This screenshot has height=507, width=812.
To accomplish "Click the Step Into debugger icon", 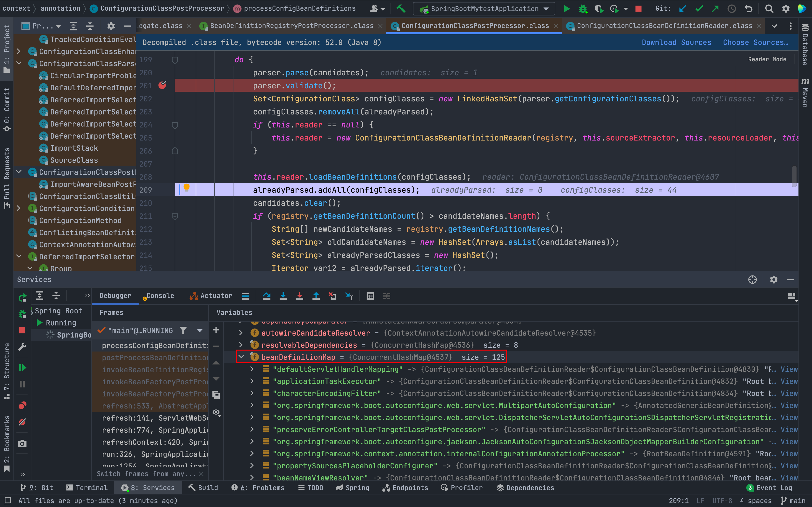I will coord(283,296).
